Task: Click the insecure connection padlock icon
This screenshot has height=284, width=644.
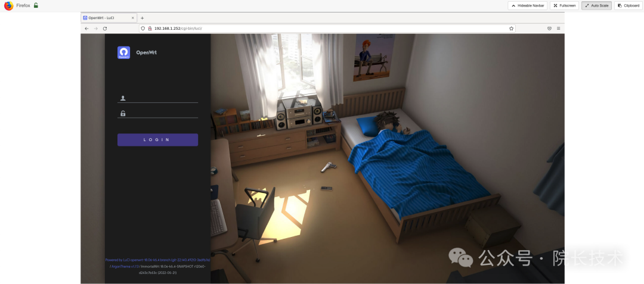Action: pyautogui.click(x=150, y=29)
